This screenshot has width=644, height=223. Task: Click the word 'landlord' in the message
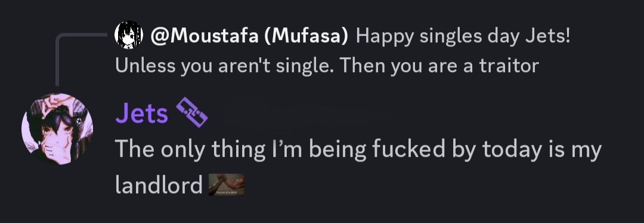[159, 184]
